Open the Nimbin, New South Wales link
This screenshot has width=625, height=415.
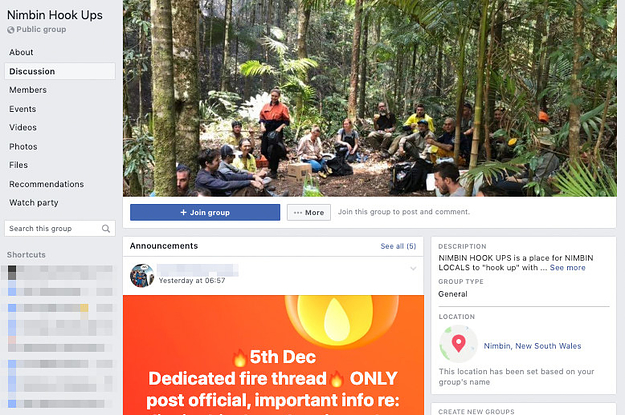pyautogui.click(x=532, y=346)
